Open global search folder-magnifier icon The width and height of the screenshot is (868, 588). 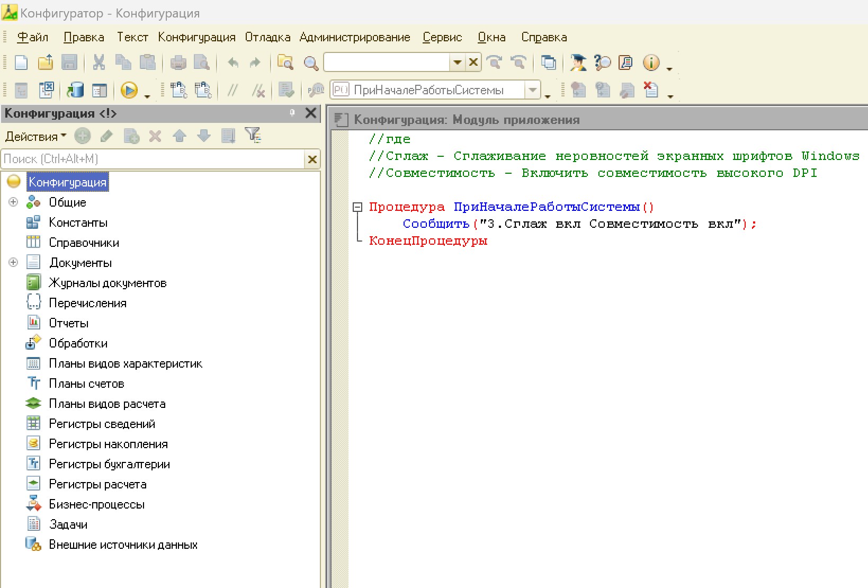point(285,63)
